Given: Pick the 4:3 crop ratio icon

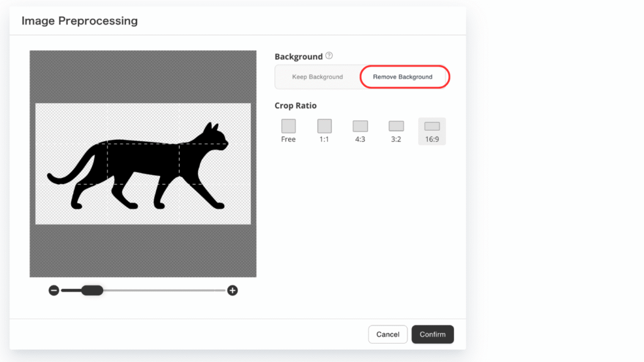Looking at the screenshot, I should click(x=360, y=126).
